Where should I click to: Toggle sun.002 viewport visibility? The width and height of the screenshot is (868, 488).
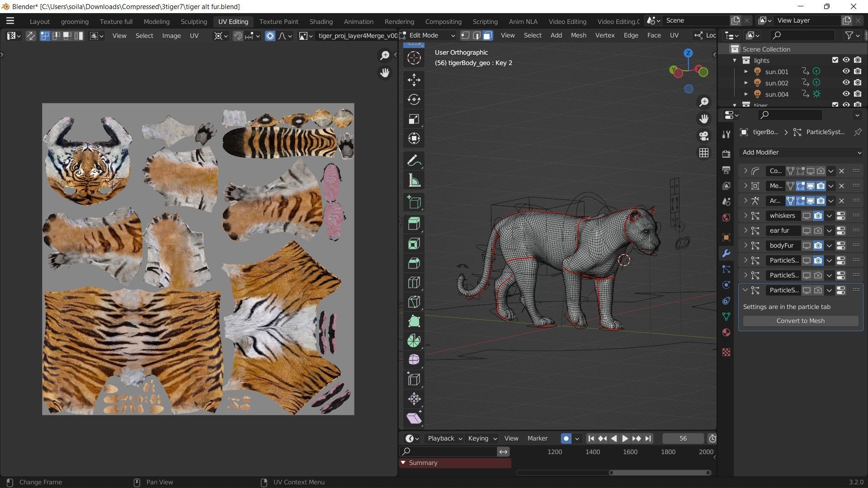[x=846, y=83]
